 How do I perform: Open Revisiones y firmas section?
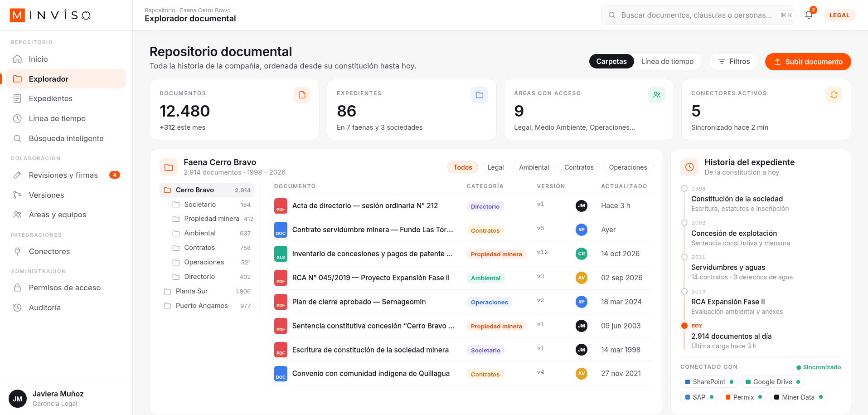point(66,175)
